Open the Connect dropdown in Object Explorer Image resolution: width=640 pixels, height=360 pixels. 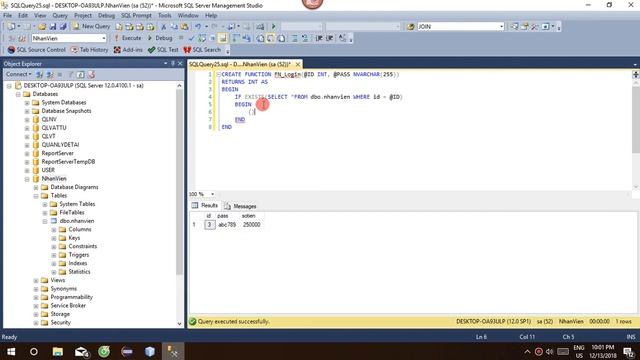coord(19,74)
